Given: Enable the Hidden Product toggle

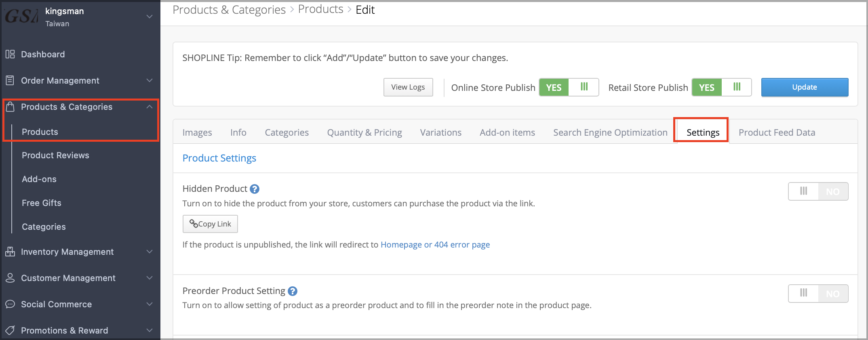Looking at the screenshot, I should tap(818, 191).
